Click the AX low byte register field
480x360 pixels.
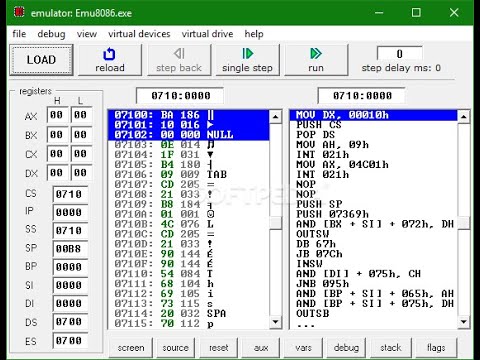[81, 115]
